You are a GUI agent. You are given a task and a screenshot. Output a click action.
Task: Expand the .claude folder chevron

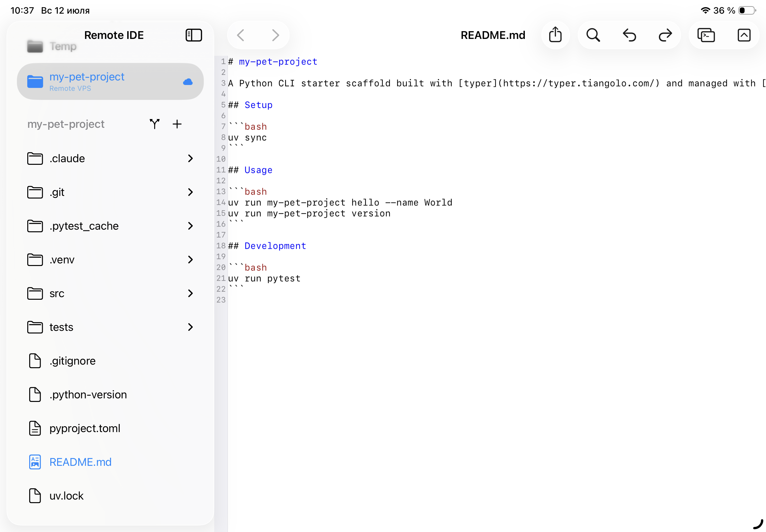[191, 158]
